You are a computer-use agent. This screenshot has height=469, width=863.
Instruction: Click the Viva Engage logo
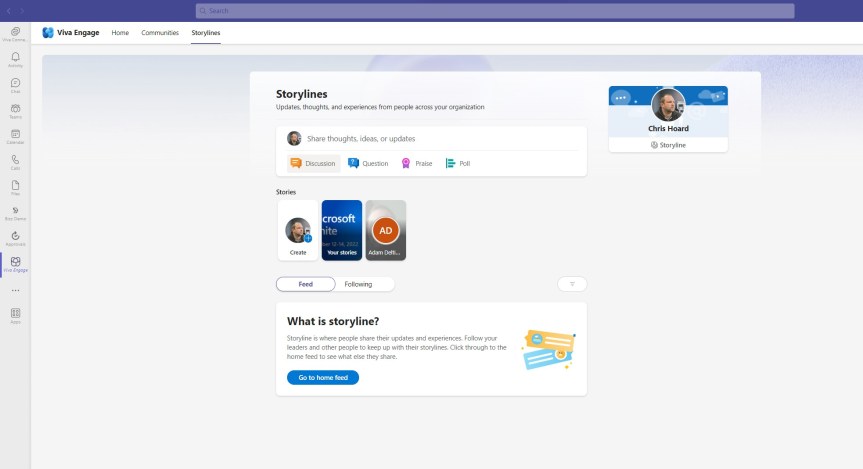(x=48, y=32)
